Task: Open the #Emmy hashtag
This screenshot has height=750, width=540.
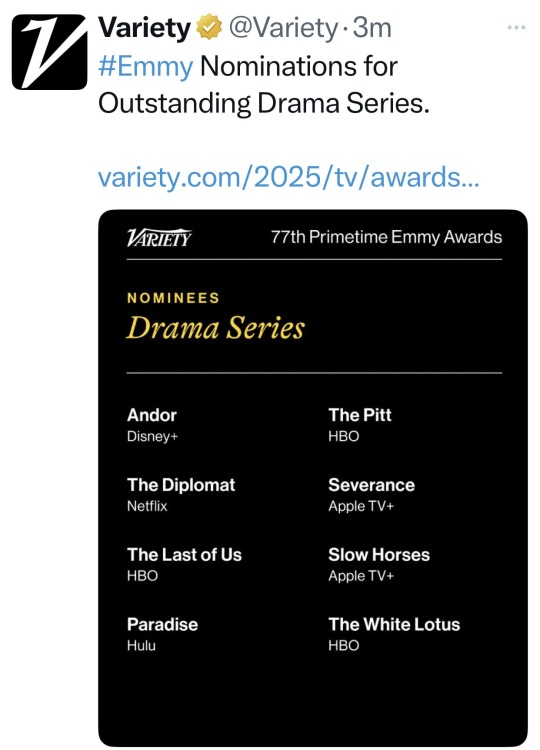Action: (145, 66)
